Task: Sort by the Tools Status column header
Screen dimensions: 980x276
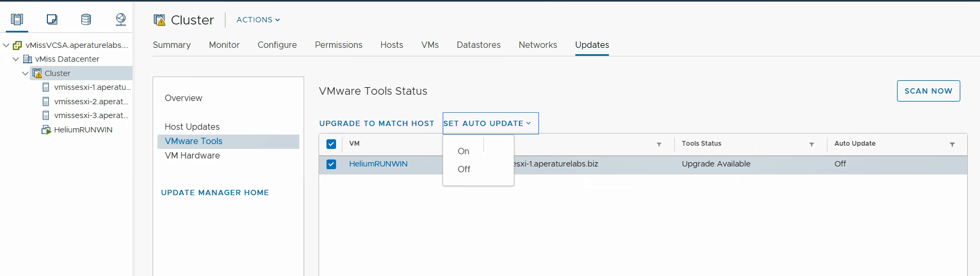Action: point(701,144)
